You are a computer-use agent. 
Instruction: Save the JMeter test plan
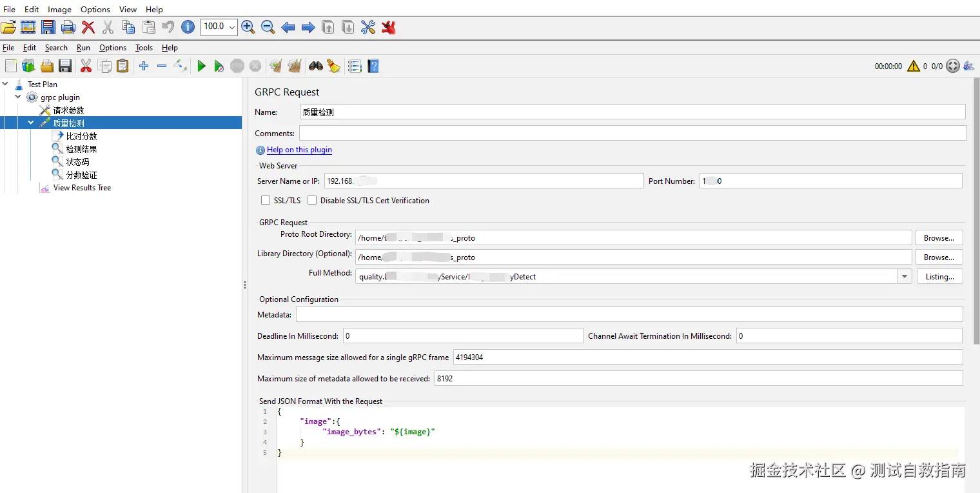click(x=65, y=66)
